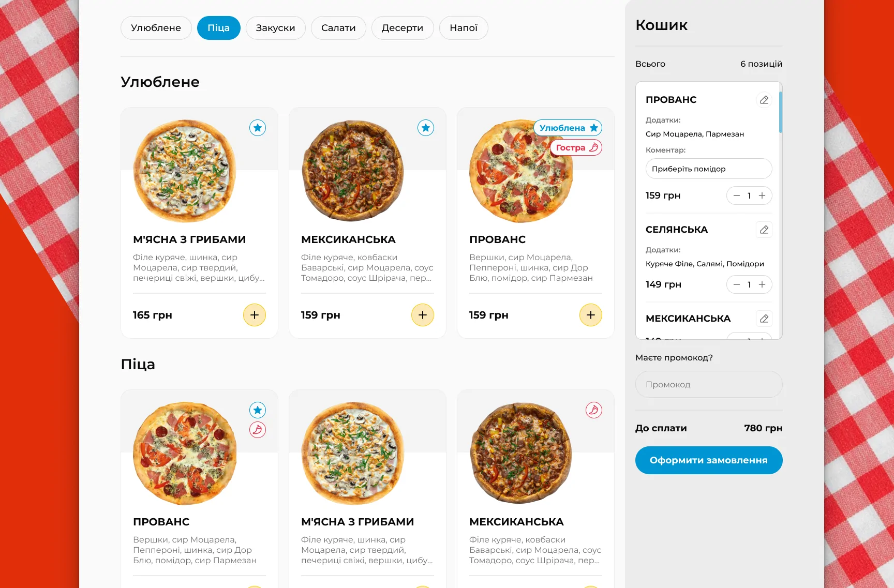Screen dimensions: 894x588
Task: Add Мексиканська favorite pizza to cart
Action: (x=423, y=315)
